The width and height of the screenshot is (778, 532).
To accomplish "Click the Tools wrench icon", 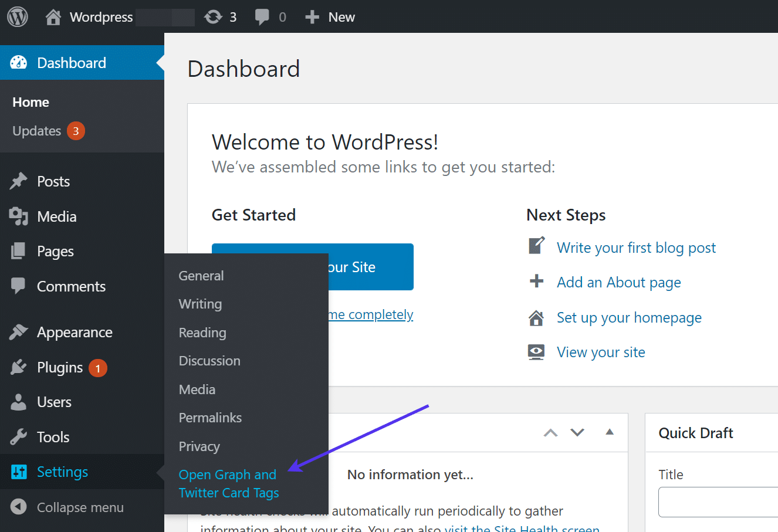I will click(18, 436).
